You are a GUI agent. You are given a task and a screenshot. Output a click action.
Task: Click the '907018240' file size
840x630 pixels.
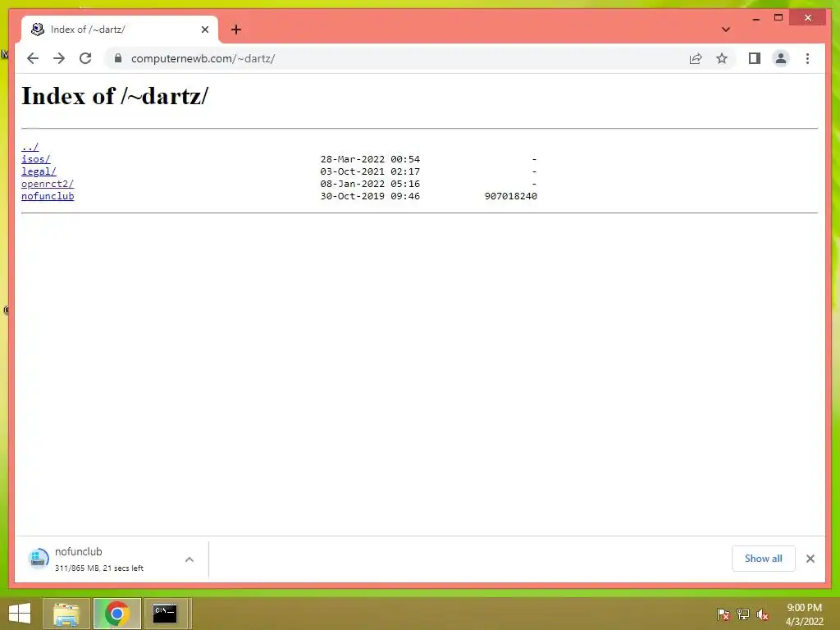pos(510,196)
